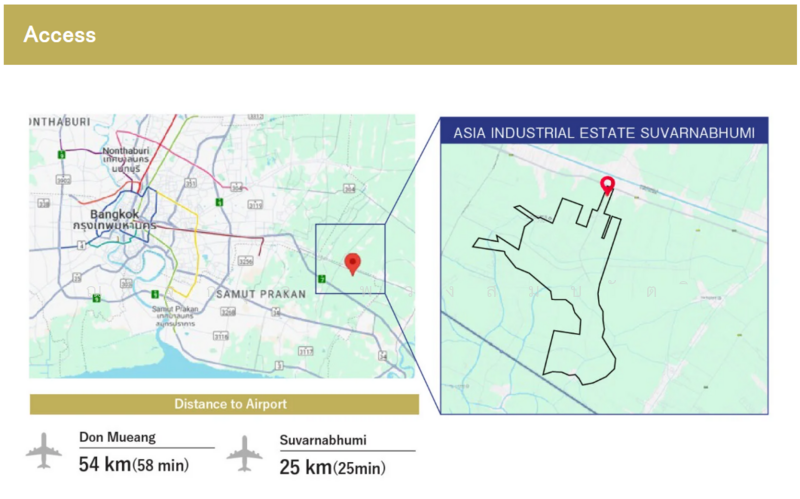Click green highway shield near Nonthaburi label

(x=62, y=155)
